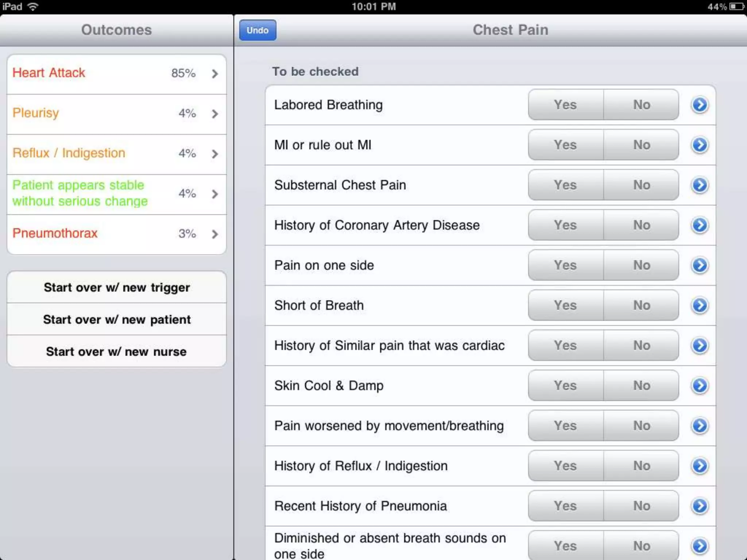Select Start over w/ new trigger
747x560 pixels.
pyautogui.click(x=117, y=287)
